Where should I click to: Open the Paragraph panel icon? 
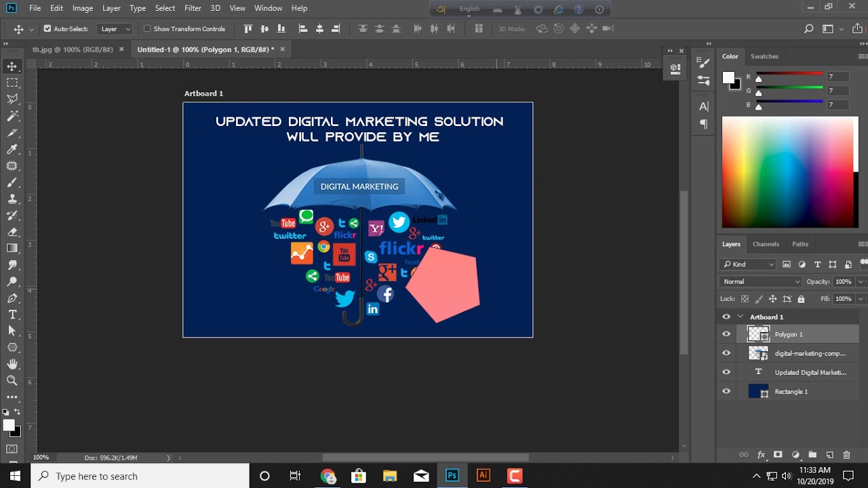[x=704, y=124]
